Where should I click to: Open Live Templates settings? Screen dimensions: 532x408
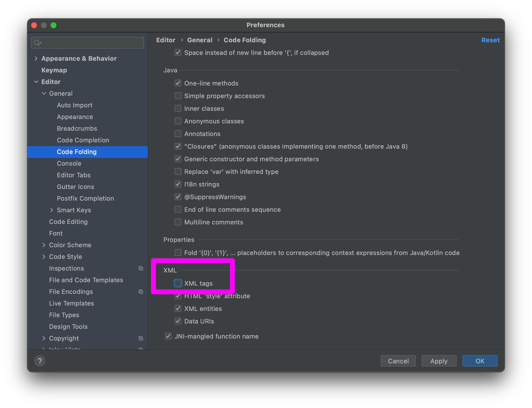click(x=71, y=303)
